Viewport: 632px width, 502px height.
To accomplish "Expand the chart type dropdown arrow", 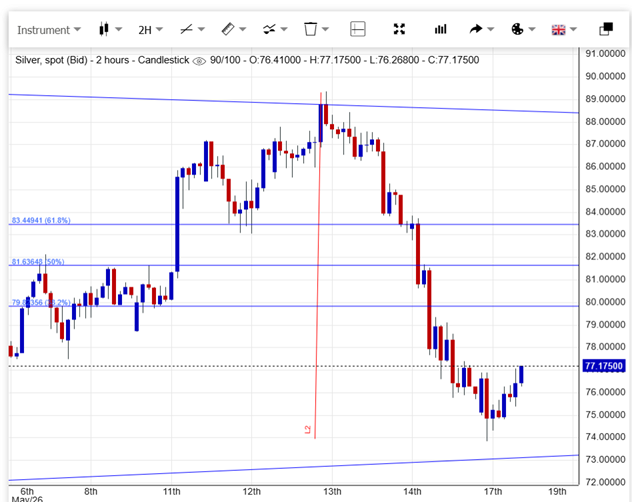I will click(118, 29).
